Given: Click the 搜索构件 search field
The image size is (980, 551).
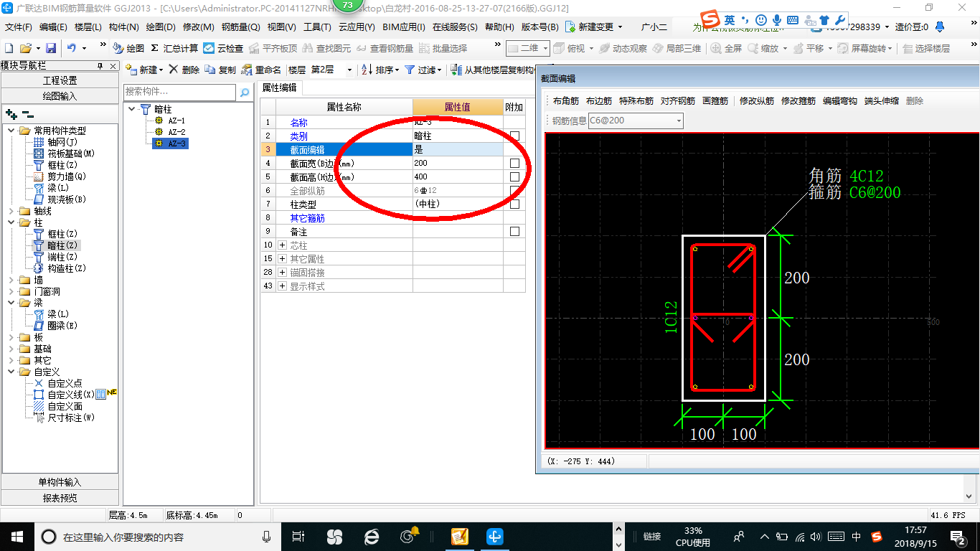Looking at the screenshot, I should pyautogui.click(x=179, y=92).
